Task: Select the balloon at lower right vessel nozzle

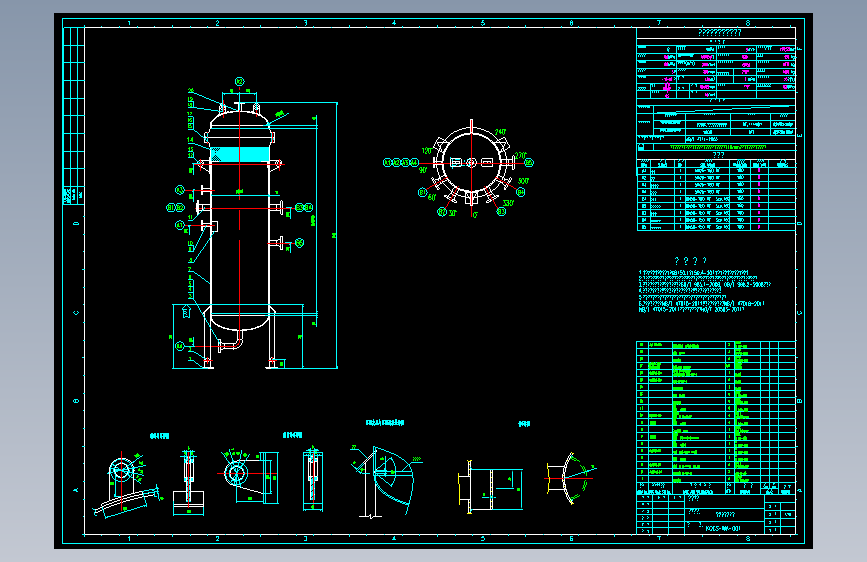Action: tap(299, 243)
